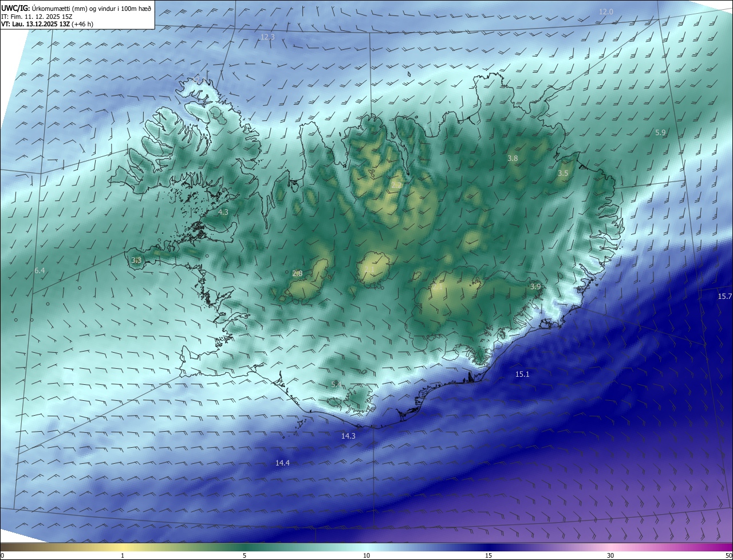The height and width of the screenshot is (560, 733).
Task: Click the map value label 15.7
Action: [724, 296]
